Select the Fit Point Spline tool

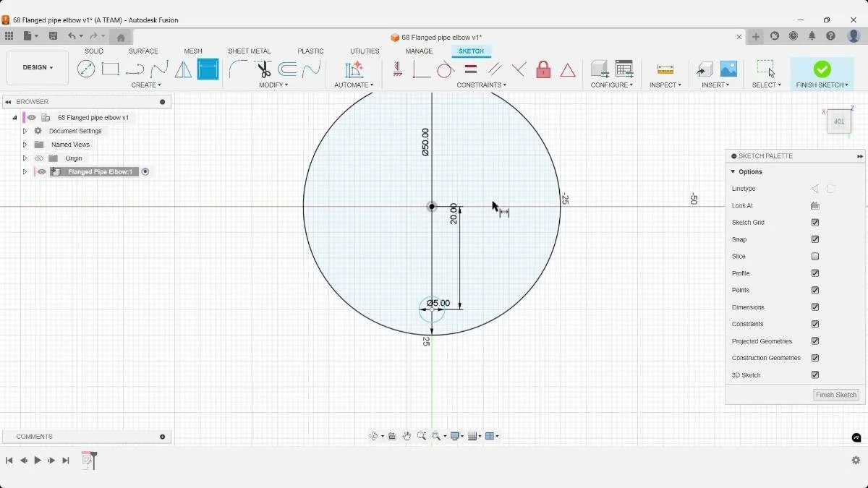point(159,69)
